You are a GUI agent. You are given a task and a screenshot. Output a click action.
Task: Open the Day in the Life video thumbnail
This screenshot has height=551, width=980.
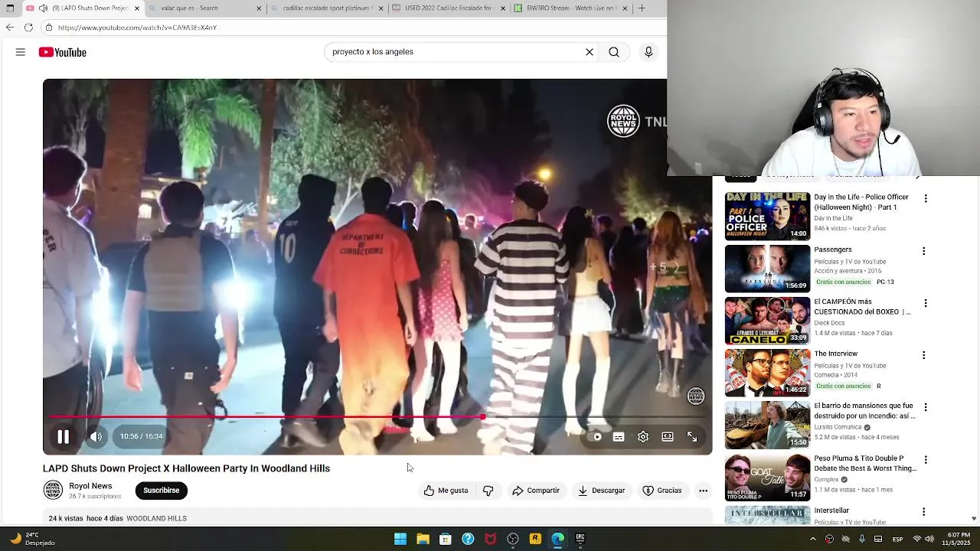point(767,216)
